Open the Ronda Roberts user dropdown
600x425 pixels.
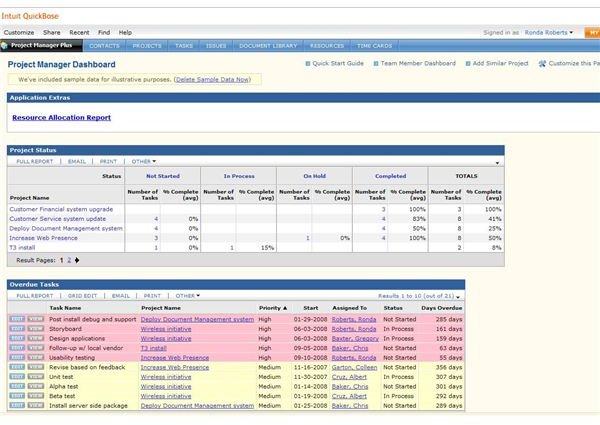coord(549,33)
